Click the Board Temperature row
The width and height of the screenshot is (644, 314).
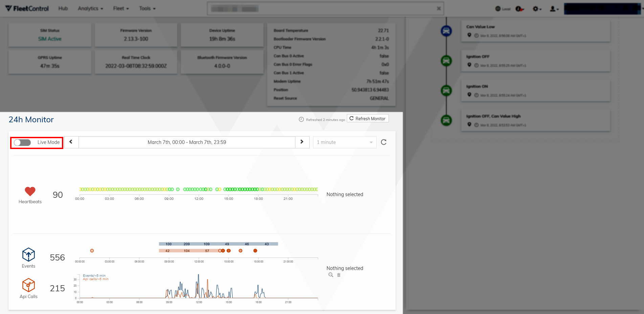tap(331, 30)
